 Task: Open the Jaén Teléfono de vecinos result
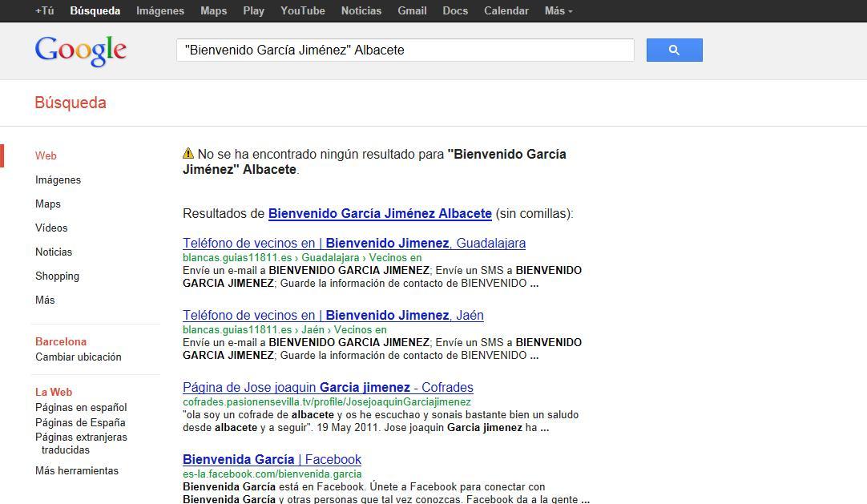[x=333, y=315]
